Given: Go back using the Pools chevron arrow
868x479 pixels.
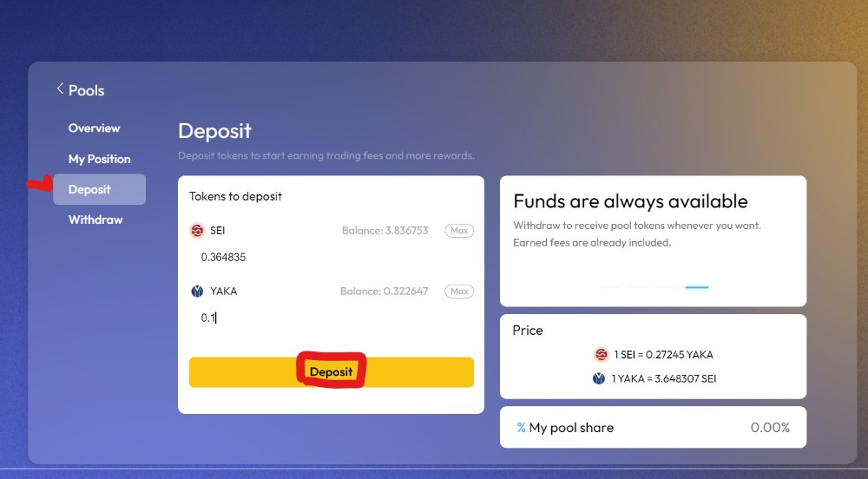Looking at the screenshot, I should pyautogui.click(x=60, y=89).
